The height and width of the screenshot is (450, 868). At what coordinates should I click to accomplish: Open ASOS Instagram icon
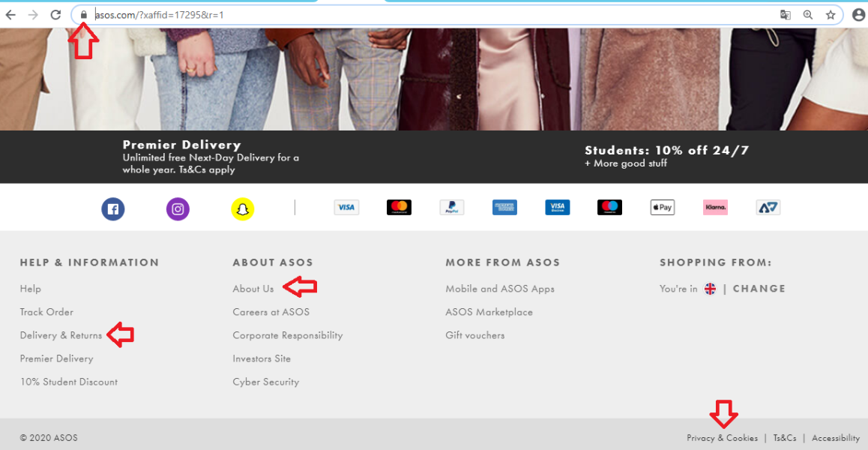[178, 209]
